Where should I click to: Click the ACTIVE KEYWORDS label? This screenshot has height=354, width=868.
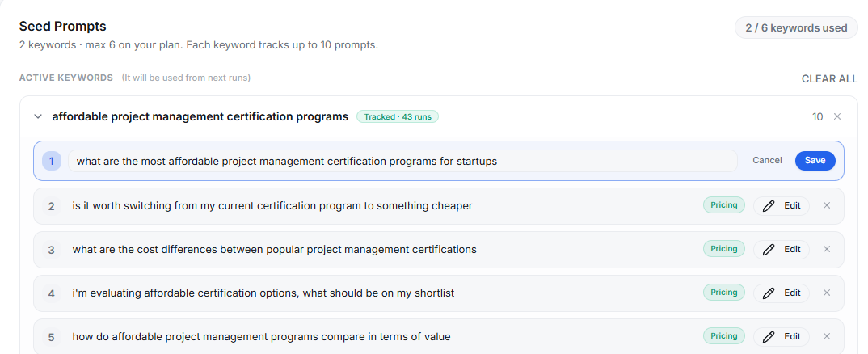(66, 78)
